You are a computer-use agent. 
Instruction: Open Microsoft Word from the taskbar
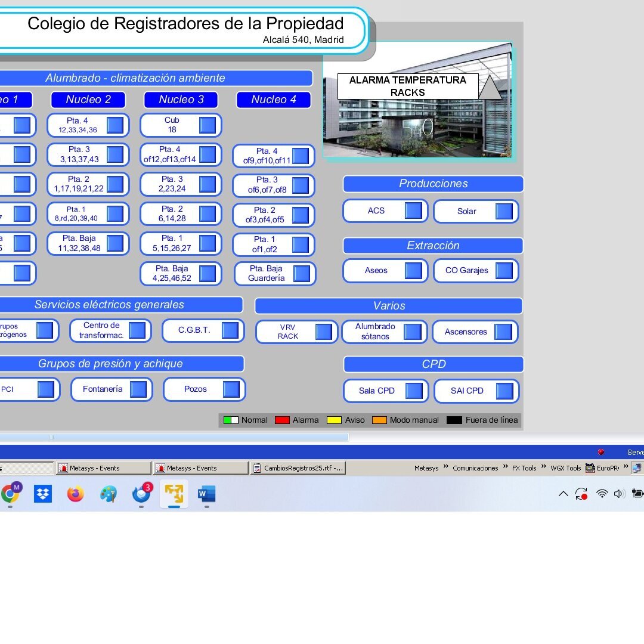click(x=206, y=494)
